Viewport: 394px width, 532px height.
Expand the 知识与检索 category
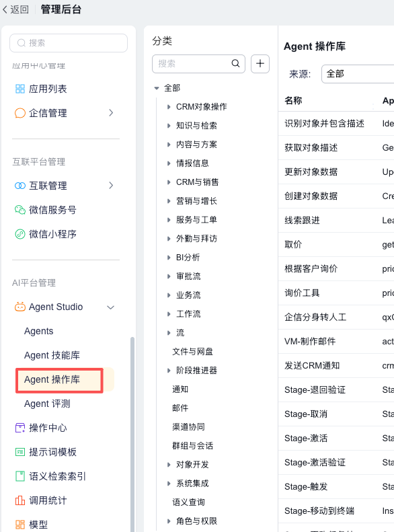point(169,126)
